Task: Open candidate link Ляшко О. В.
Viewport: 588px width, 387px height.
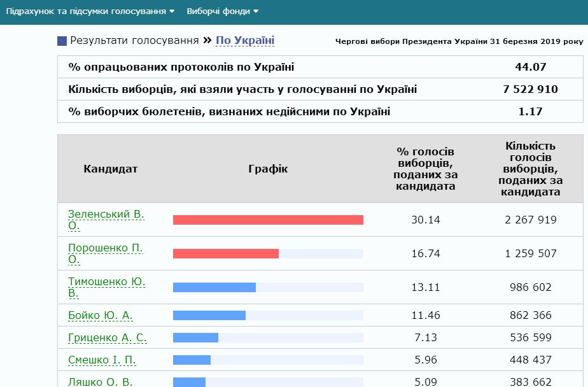Action: pyautogui.click(x=100, y=382)
